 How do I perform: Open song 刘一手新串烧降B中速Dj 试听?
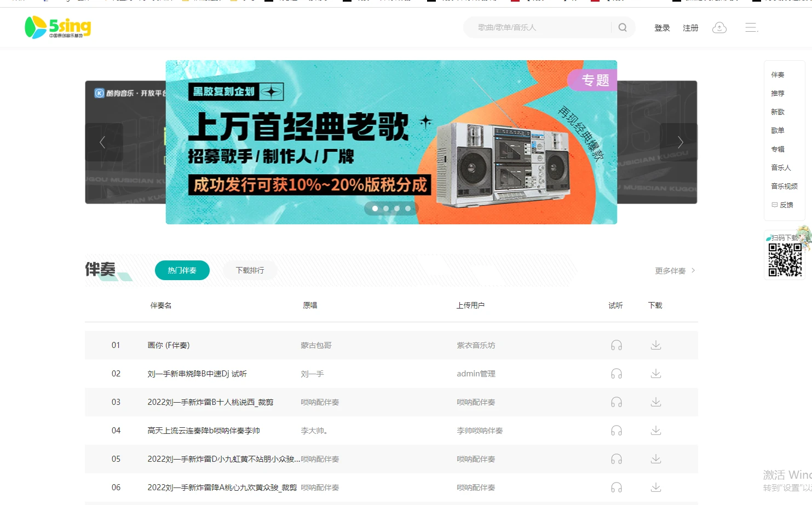coord(197,374)
